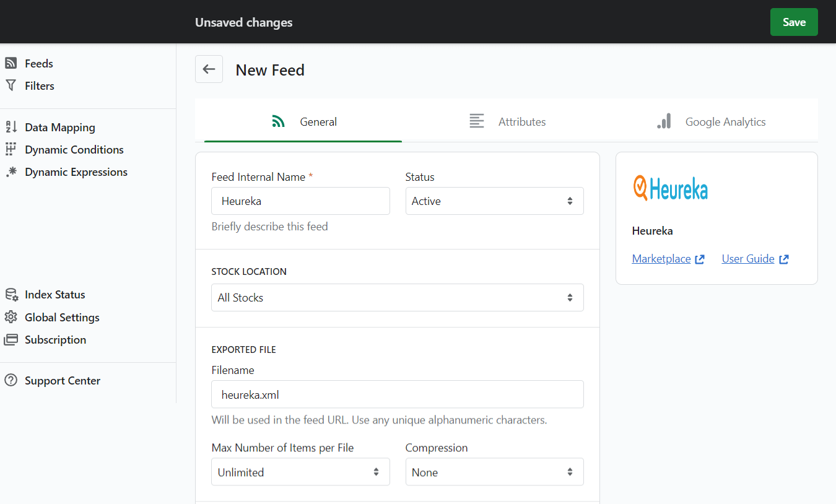Click the 'New Feed' page heading

(x=270, y=70)
